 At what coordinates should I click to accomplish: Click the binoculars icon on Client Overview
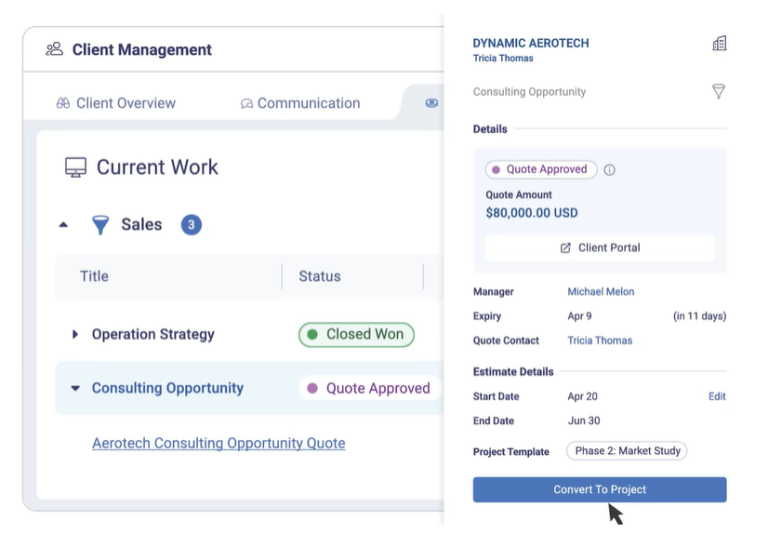click(x=63, y=103)
